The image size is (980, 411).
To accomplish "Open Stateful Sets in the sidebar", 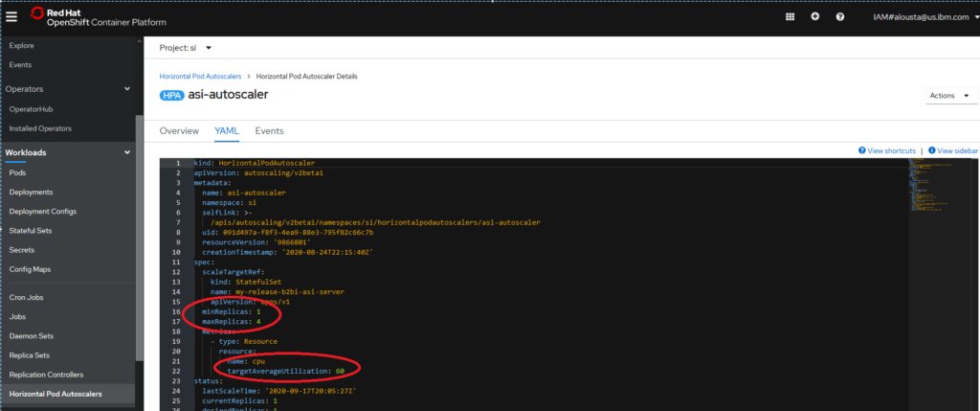I will (x=31, y=231).
